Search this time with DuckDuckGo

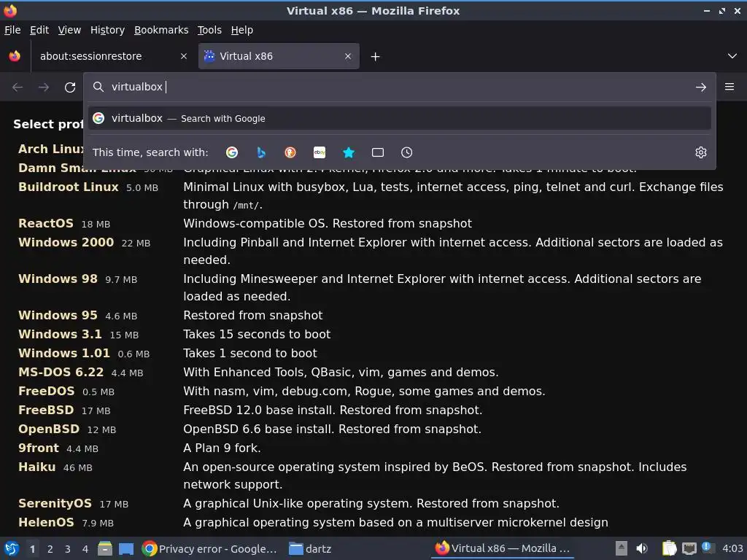point(290,152)
